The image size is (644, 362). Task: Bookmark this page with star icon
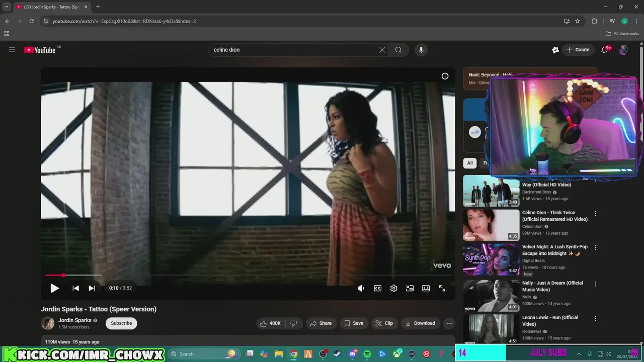578,21
